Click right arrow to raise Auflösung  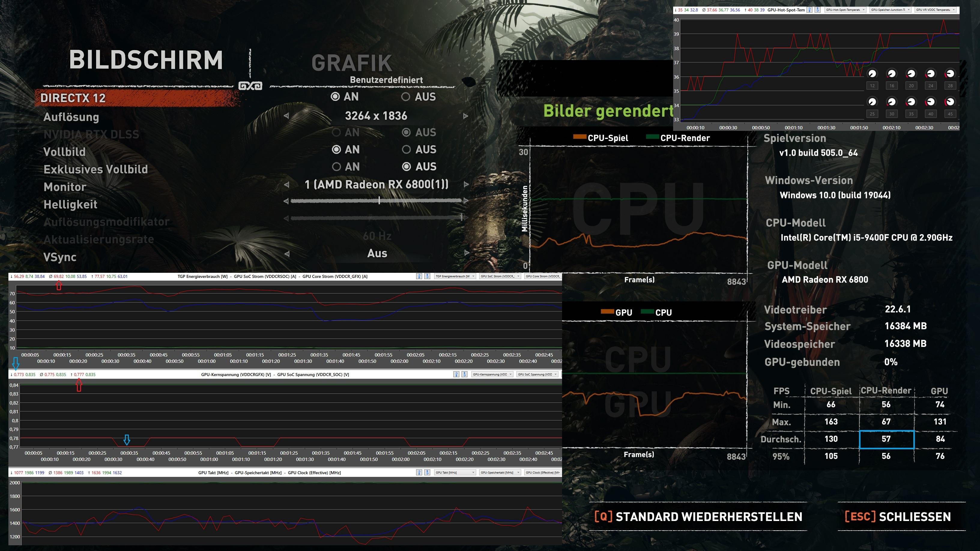tap(466, 116)
